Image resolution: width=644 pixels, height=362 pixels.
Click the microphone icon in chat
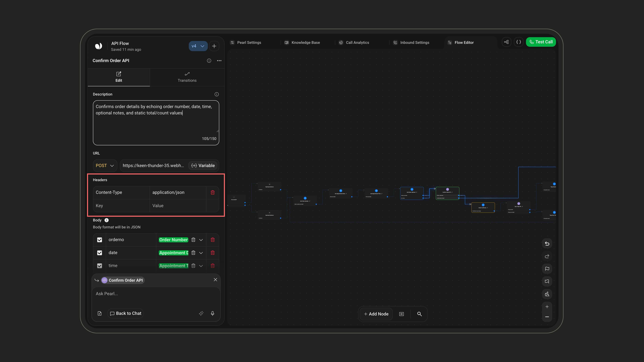[212, 313]
